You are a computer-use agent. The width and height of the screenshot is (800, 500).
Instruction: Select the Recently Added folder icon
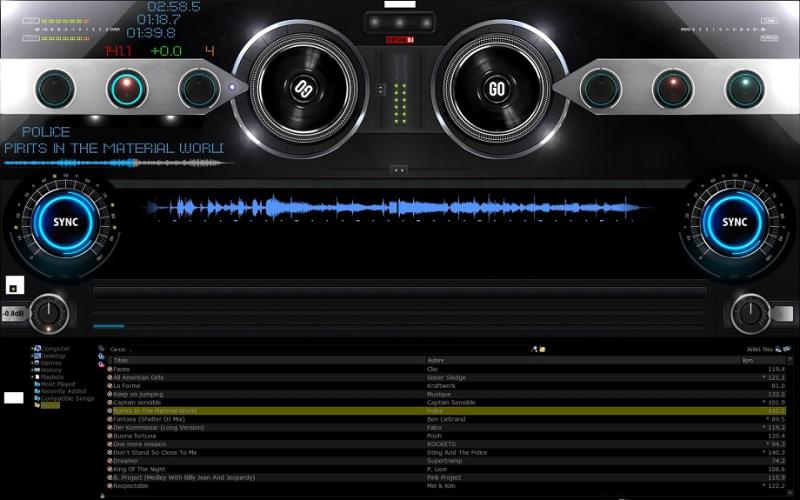pos(37,391)
